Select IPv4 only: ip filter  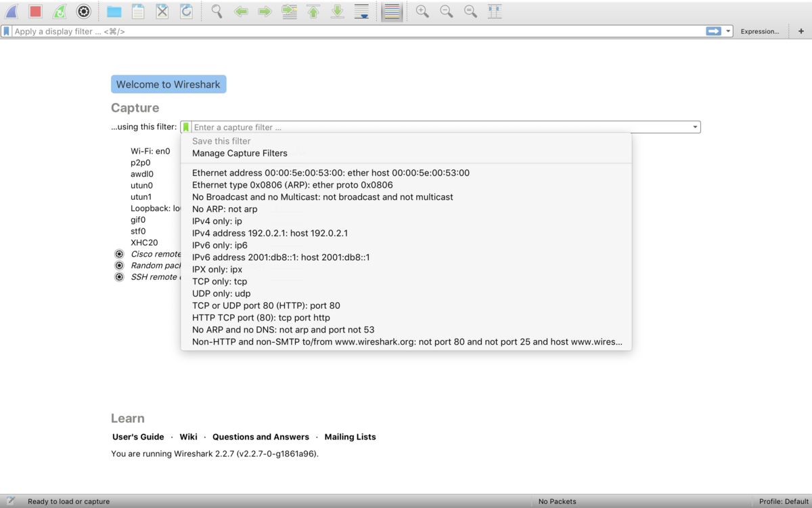click(x=406, y=221)
